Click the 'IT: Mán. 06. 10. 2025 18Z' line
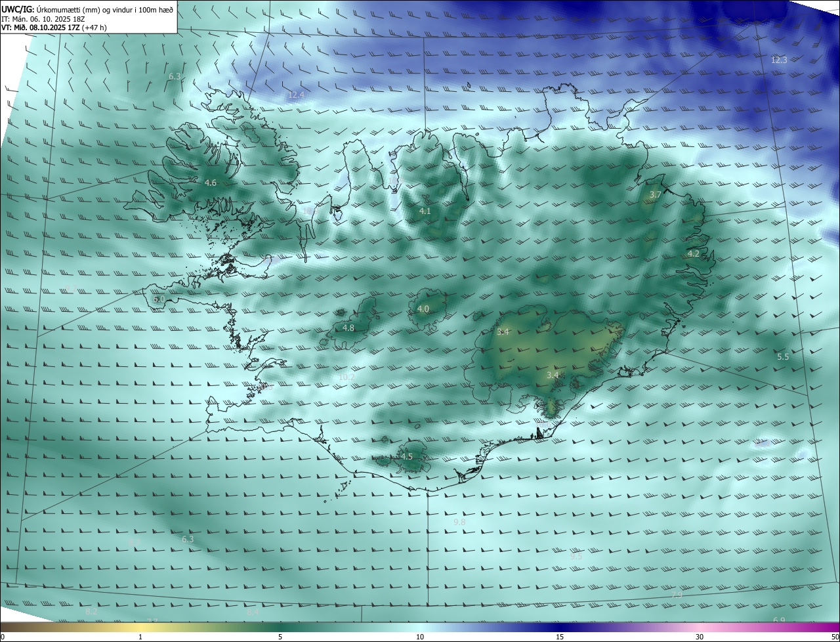The image size is (840, 642). (x=43, y=18)
